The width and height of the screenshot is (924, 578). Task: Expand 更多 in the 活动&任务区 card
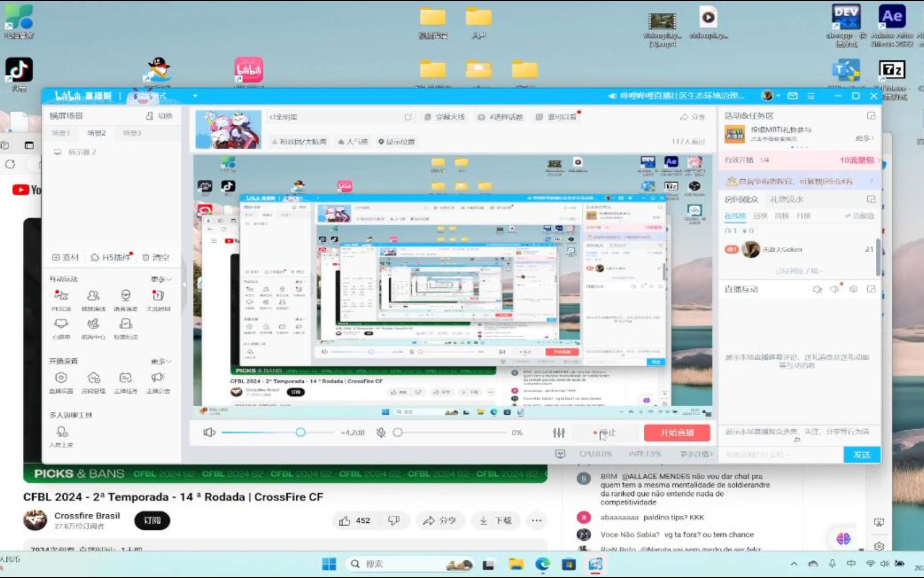[865, 138]
